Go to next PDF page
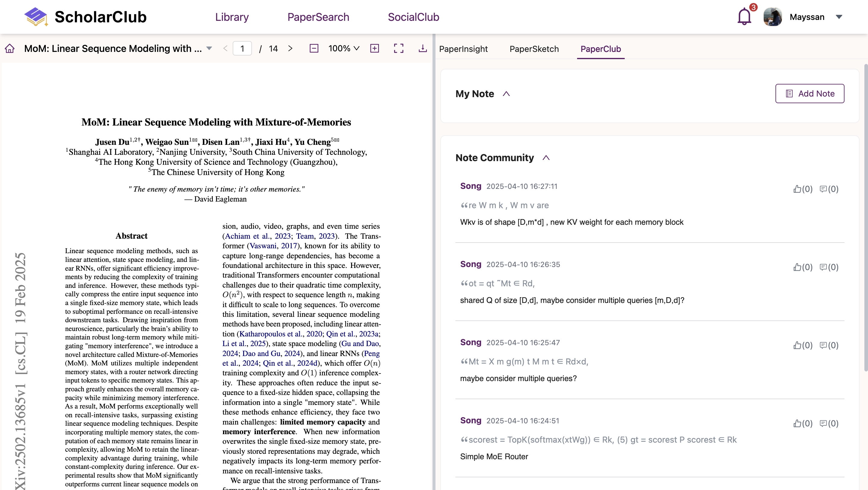This screenshot has width=868, height=490. pyautogui.click(x=290, y=49)
